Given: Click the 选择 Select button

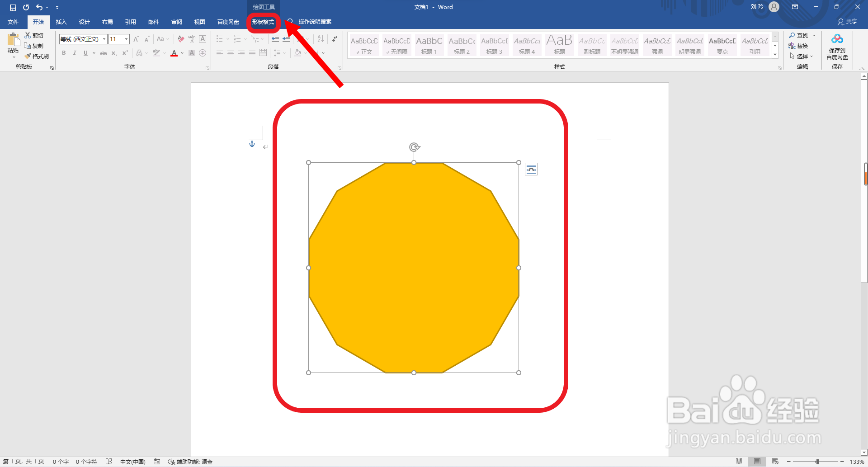Looking at the screenshot, I should [x=801, y=56].
